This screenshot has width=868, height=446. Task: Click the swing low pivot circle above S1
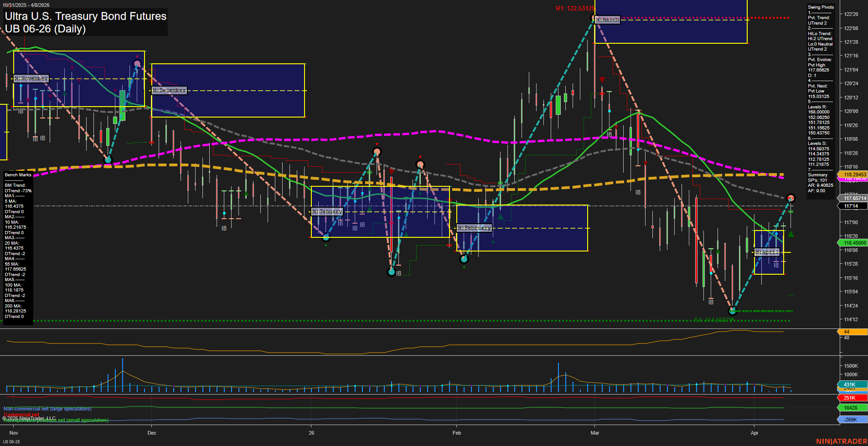click(733, 311)
